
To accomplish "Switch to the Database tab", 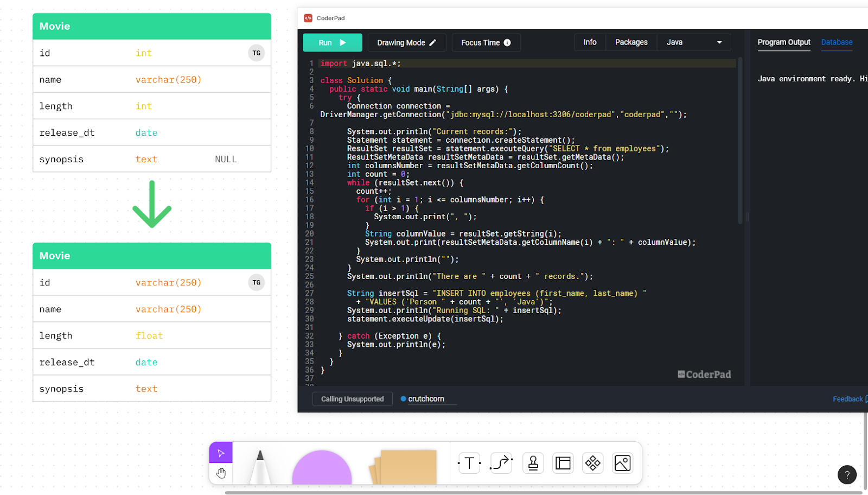I will [836, 42].
